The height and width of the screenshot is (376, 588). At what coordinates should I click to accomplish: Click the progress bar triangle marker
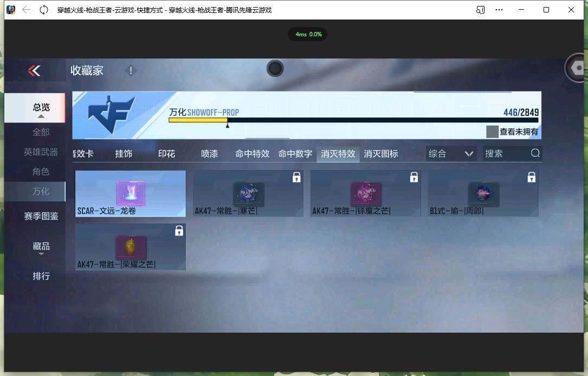tap(227, 126)
